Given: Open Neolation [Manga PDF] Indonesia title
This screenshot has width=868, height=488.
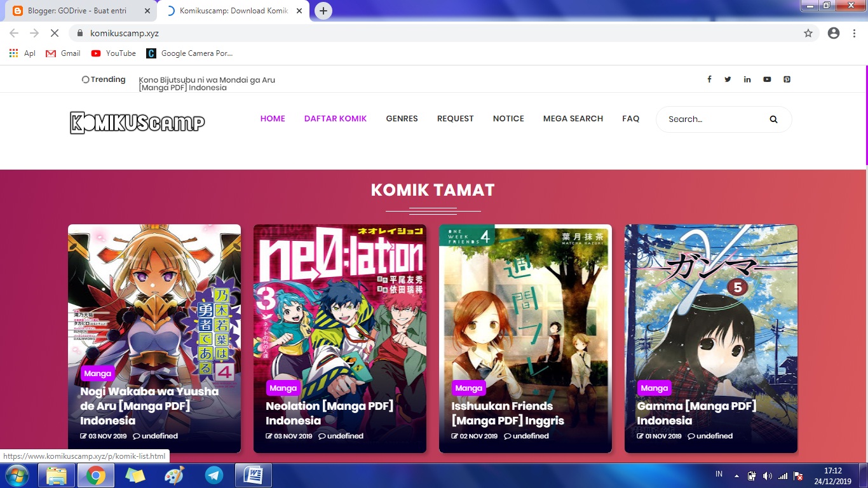Looking at the screenshot, I should coord(330,413).
